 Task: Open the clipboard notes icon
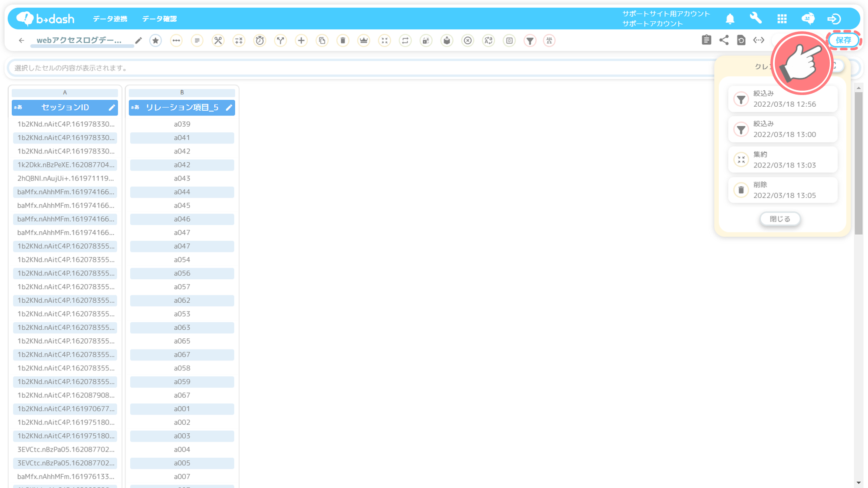click(707, 40)
